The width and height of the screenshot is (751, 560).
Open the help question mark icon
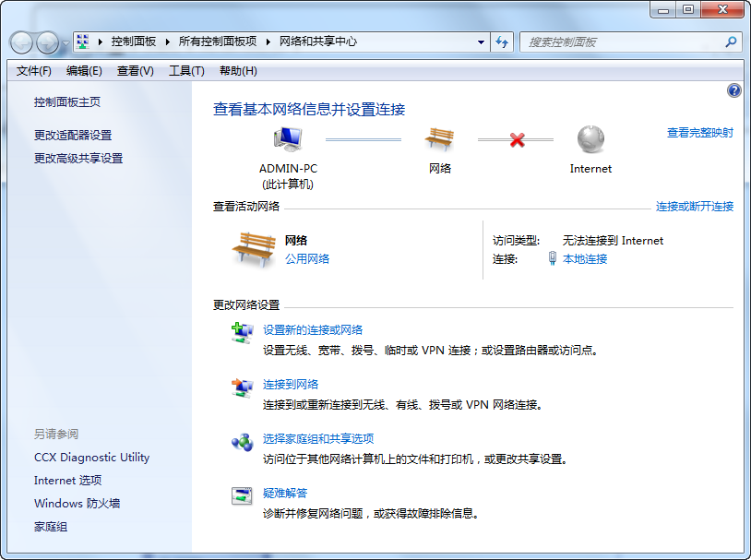point(734,90)
